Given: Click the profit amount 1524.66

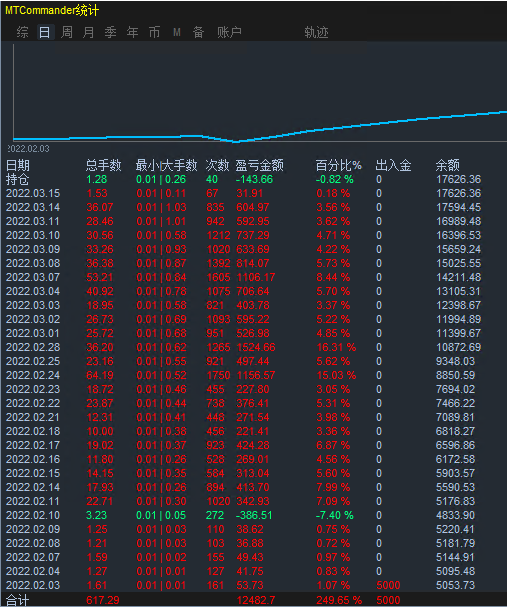Looking at the screenshot, I should 256,347.
